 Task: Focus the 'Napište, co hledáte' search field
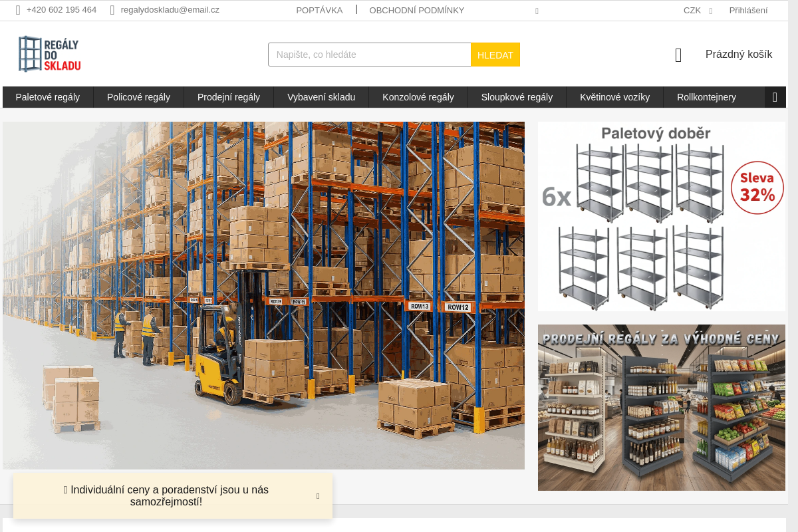(370, 55)
